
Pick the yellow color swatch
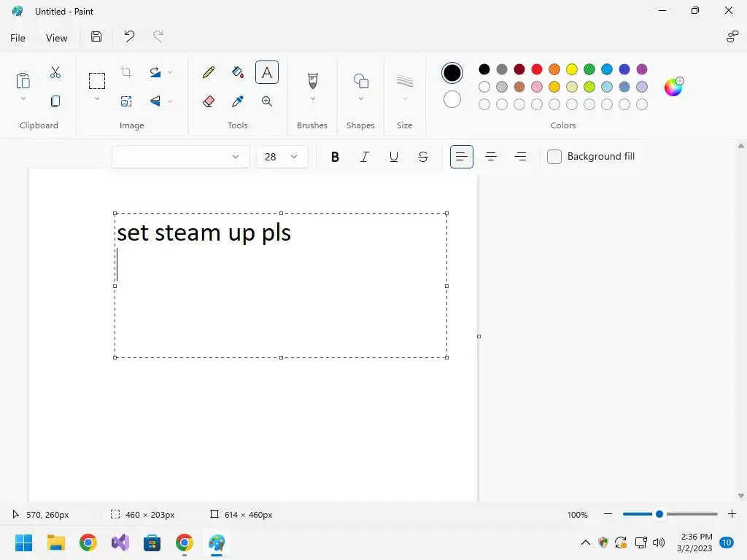coord(572,69)
